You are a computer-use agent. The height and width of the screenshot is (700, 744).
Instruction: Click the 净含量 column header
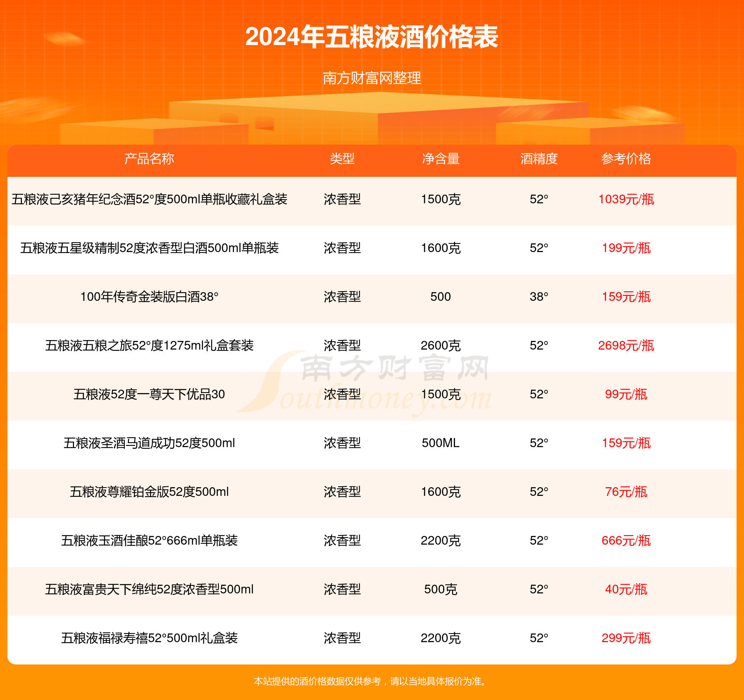pyautogui.click(x=441, y=159)
